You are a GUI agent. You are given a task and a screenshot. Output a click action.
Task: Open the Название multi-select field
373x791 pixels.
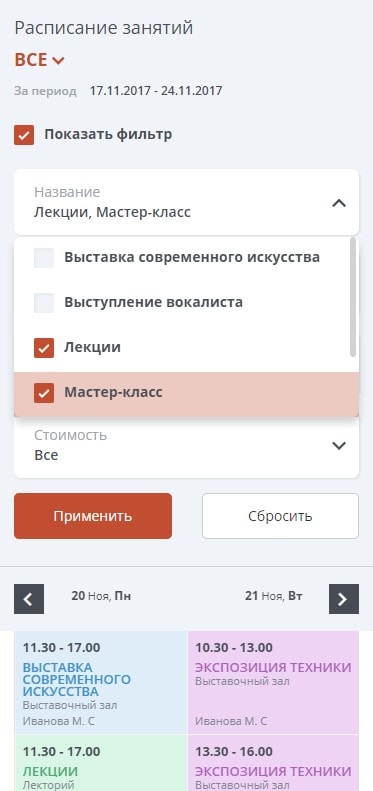(186, 202)
